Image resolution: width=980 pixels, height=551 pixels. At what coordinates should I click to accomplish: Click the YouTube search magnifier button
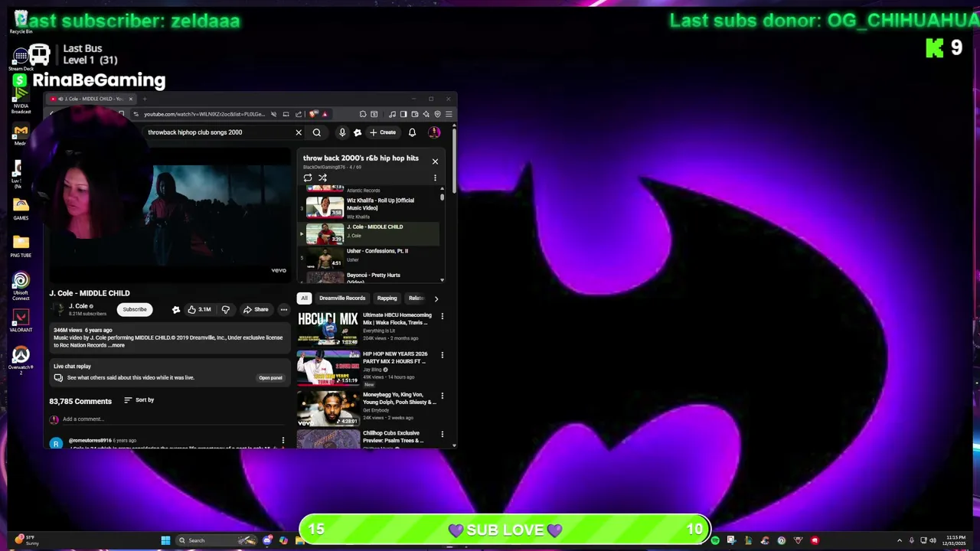[x=317, y=132]
